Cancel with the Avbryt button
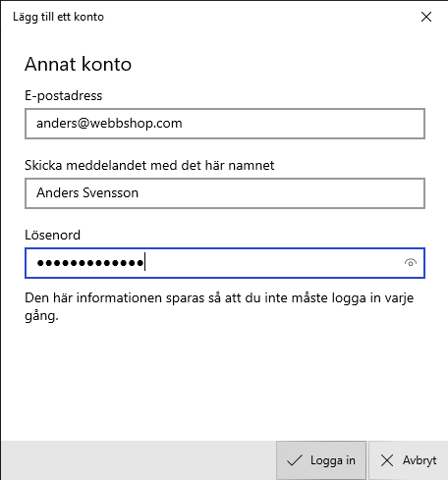 click(x=408, y=460)
